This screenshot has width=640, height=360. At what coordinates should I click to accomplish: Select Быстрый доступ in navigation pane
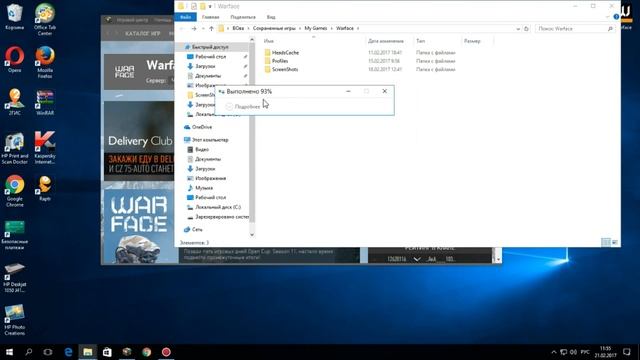click(x=210, y=47)
